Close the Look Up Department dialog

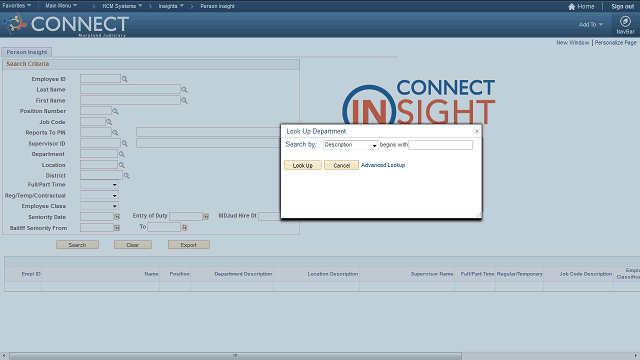(x=476, y=131)
